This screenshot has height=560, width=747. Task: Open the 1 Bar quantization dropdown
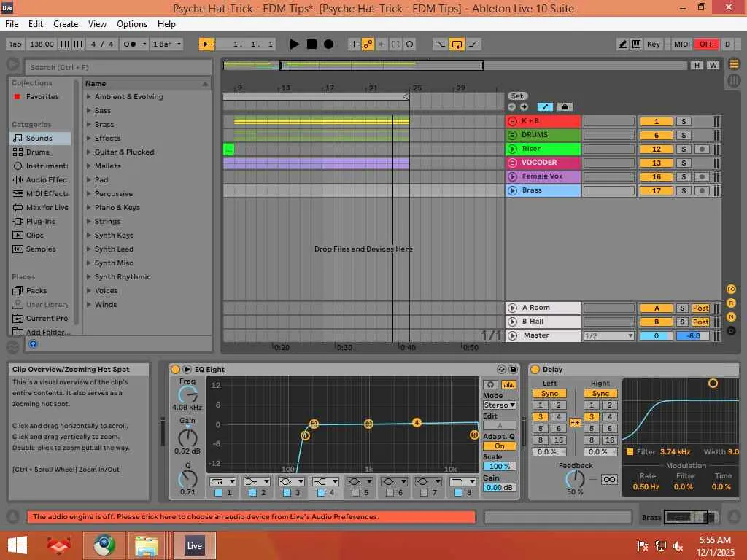click(x=167, y=44)
